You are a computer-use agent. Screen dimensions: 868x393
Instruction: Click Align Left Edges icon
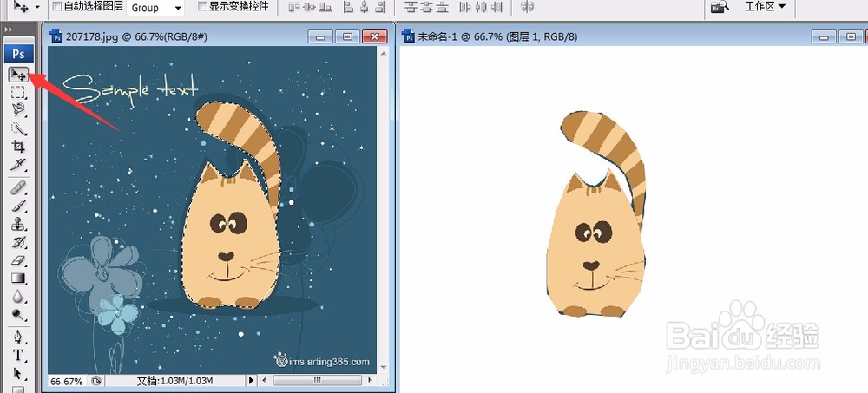coord(348,7)
